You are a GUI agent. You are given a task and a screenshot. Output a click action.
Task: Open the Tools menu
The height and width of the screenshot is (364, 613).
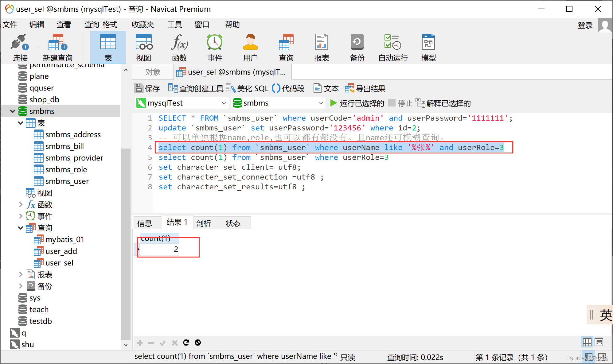tap(175, 25)
